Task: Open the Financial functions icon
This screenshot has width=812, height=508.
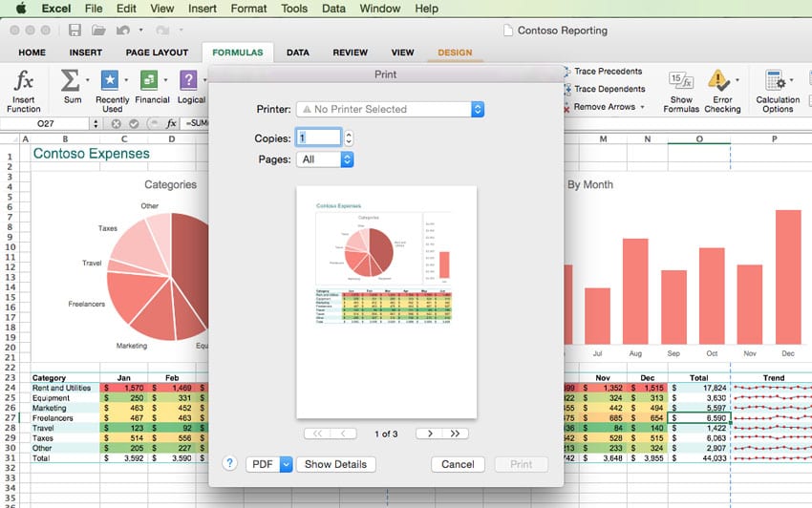Action: tap(150, 80)
